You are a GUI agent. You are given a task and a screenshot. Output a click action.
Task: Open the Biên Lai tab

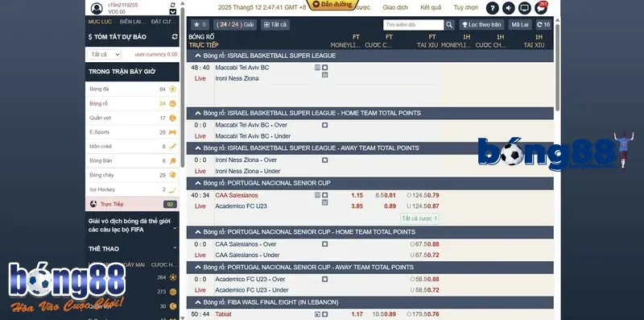[x=133, y=22]
